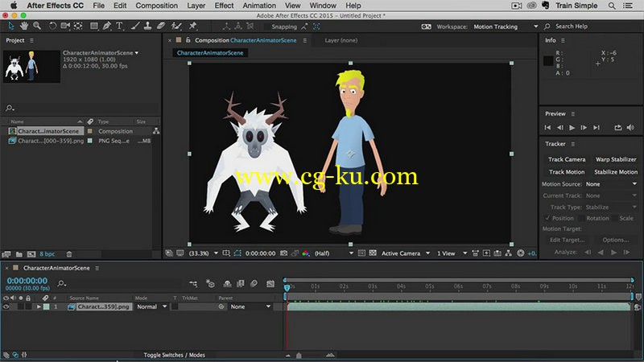Select the Pen tool
Viewport: 644px width, 362px height.
click(107, 26)
